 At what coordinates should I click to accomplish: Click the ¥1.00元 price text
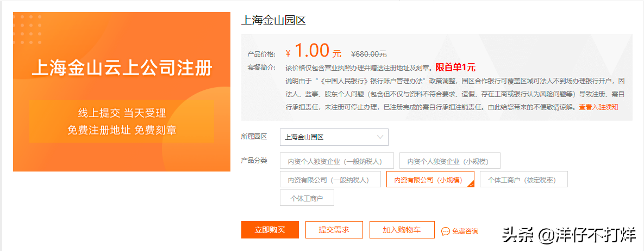click(314, 51)
